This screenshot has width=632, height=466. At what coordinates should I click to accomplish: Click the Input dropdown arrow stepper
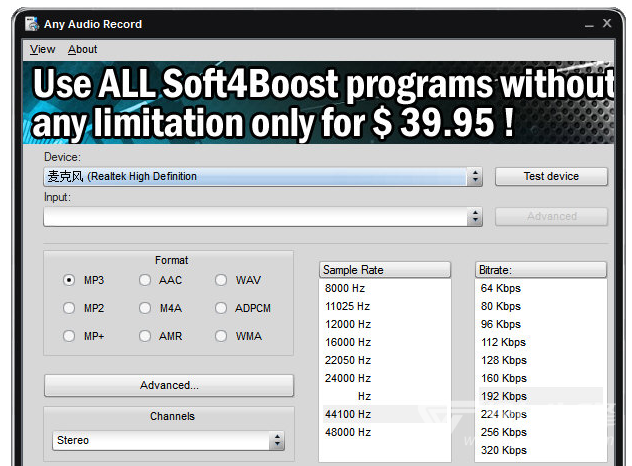coord(475,217)
